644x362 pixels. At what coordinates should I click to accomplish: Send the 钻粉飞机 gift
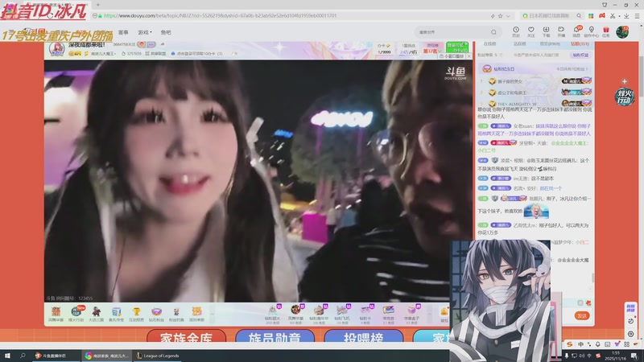[341, 315]
